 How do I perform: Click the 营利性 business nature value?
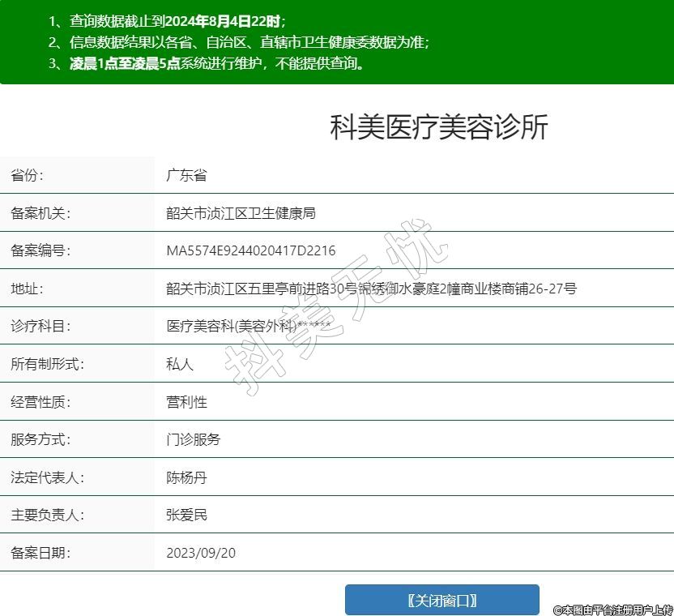(186, 402)
